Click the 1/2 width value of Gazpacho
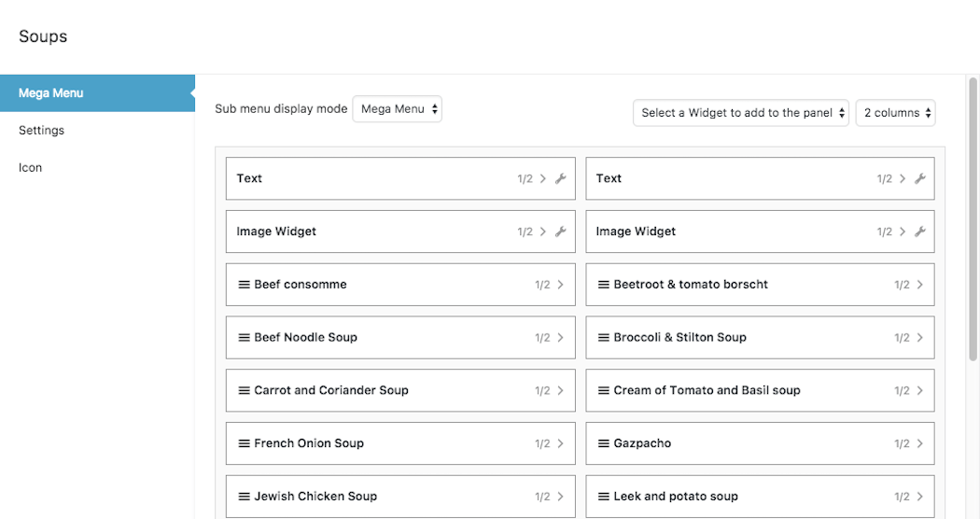980x519 pixels. (902, 443)
